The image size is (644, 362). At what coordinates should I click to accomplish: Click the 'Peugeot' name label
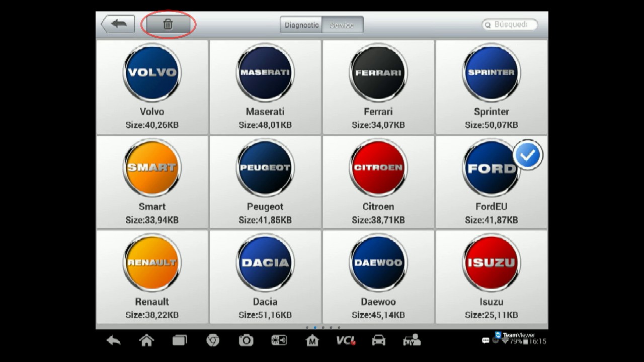[x=265, y=207]
